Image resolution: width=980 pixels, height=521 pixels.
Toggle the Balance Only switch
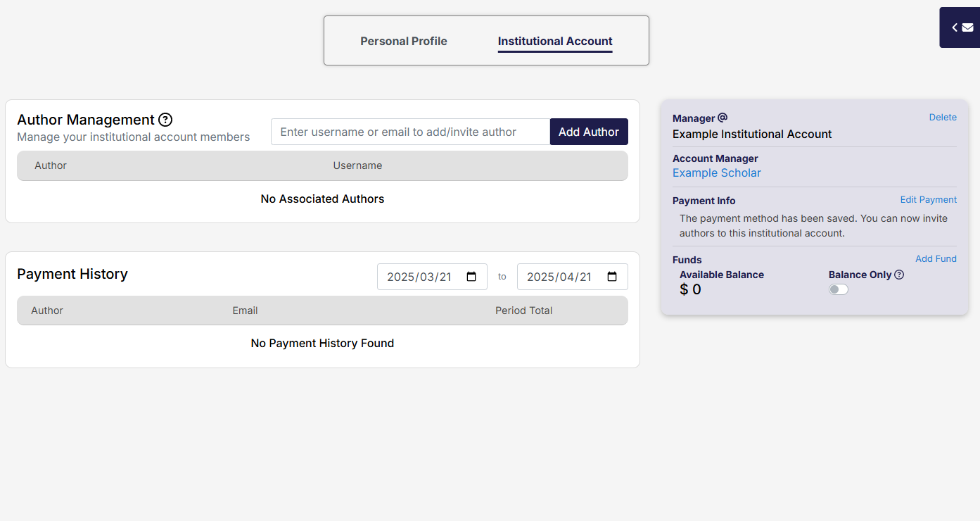(x=838, y=289)
